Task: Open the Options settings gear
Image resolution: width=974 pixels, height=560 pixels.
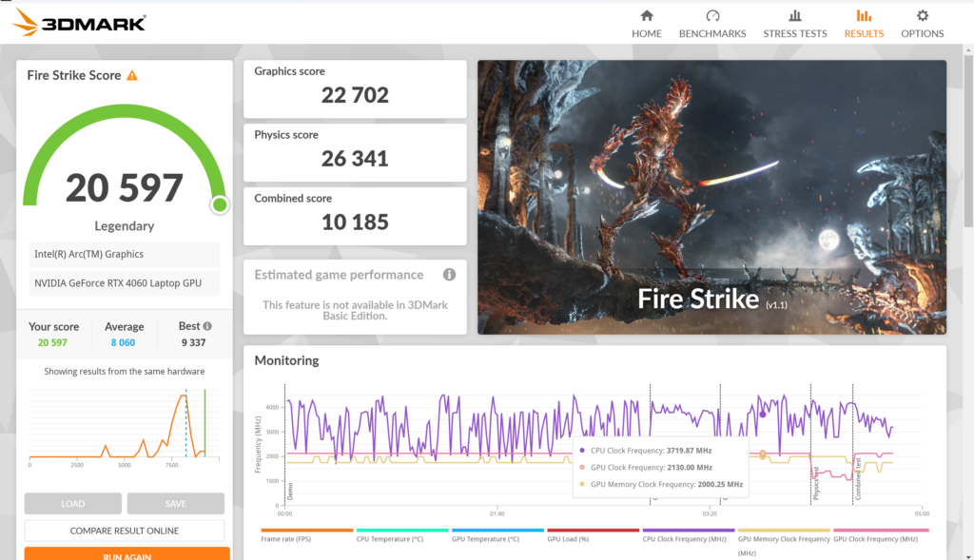Action: tap(922, 23)
